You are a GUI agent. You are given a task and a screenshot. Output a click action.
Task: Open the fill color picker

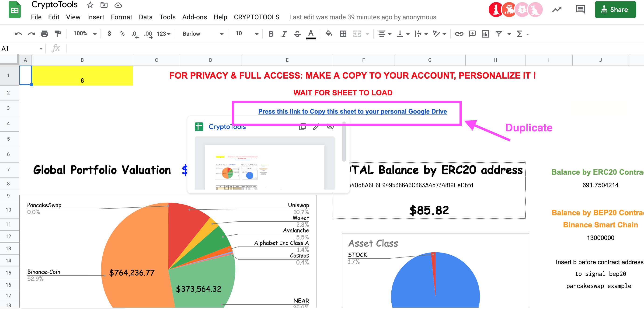coord(329,34)
